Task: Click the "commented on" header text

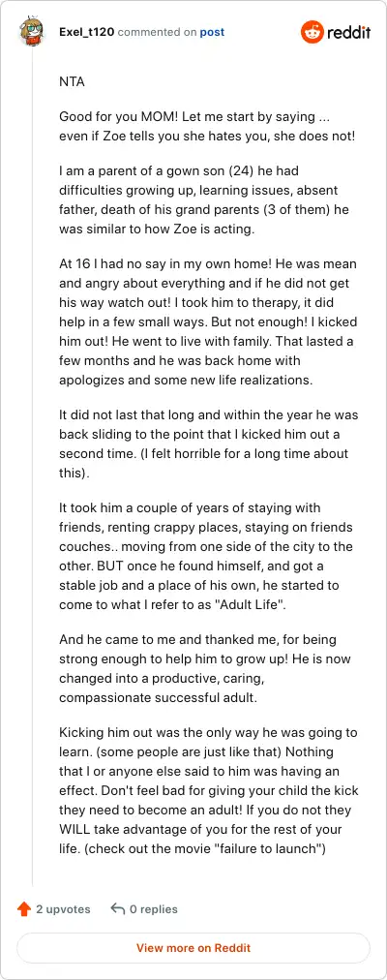Action: (158, 32)
